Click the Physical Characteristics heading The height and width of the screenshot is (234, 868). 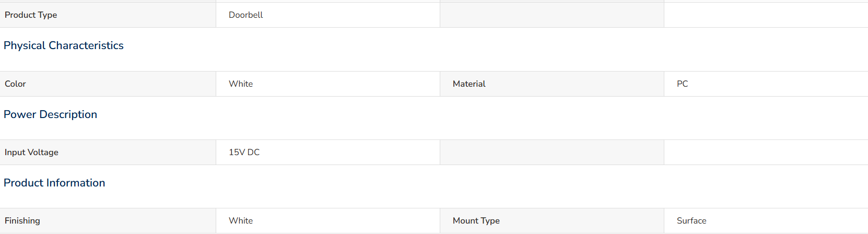point(64,45)
